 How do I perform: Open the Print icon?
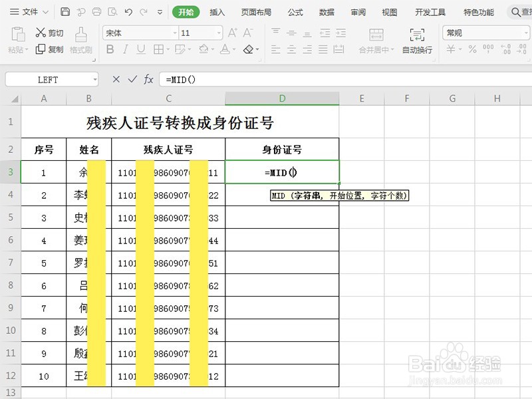click(96, 11)
